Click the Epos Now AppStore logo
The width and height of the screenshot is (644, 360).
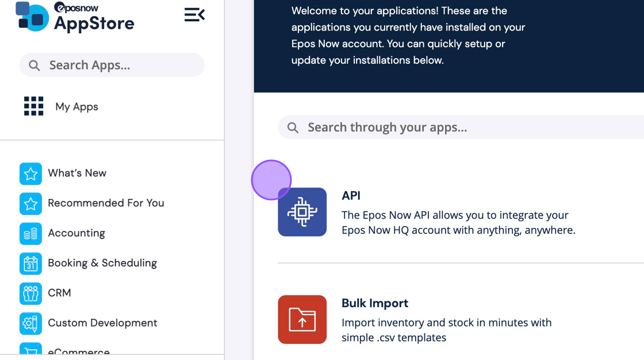point(75,17)
